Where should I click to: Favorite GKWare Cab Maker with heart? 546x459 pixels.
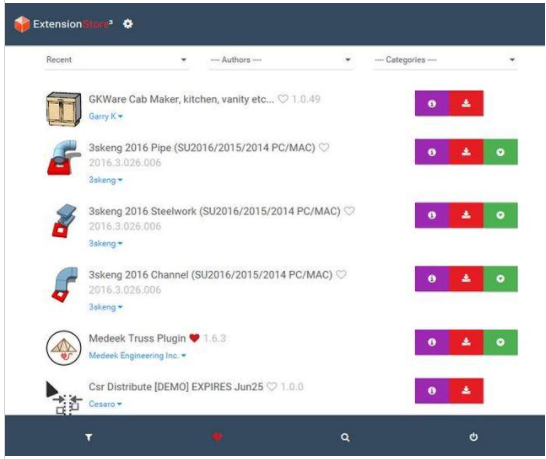(283, 99)
